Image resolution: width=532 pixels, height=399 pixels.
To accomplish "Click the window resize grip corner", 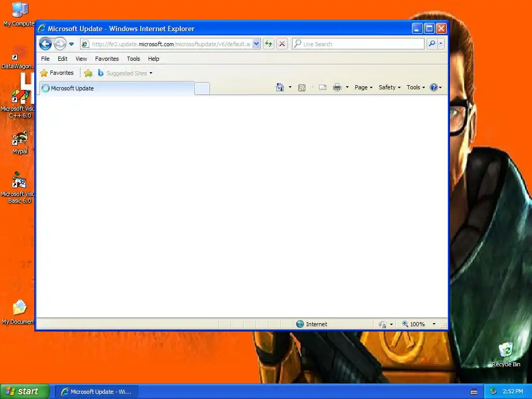I will click(444, 326).
